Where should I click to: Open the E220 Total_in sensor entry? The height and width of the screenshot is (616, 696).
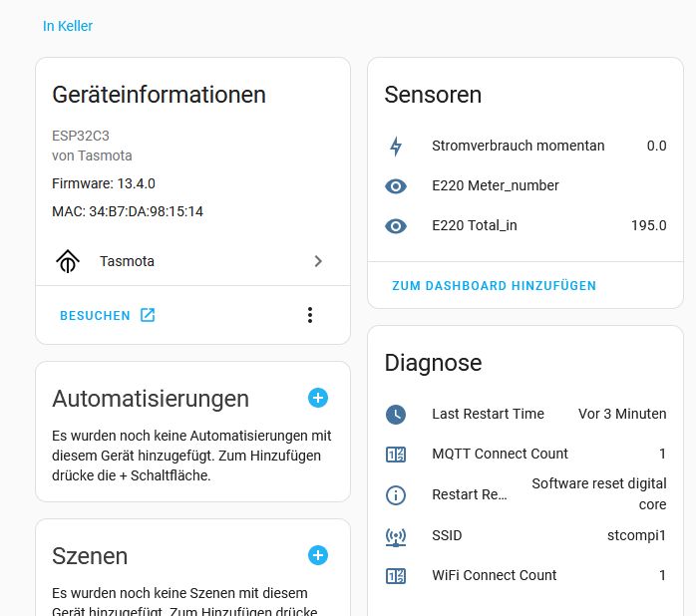point(475,226)
